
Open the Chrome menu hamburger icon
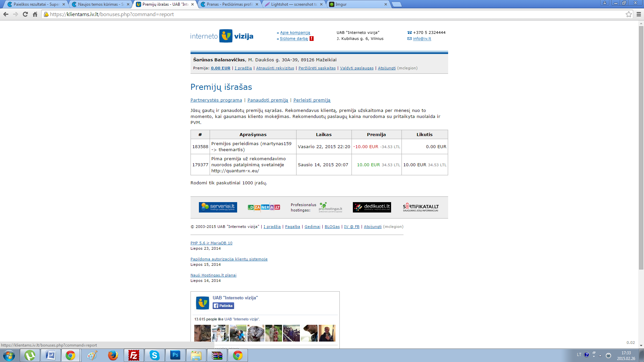click(x=639, y=14)
